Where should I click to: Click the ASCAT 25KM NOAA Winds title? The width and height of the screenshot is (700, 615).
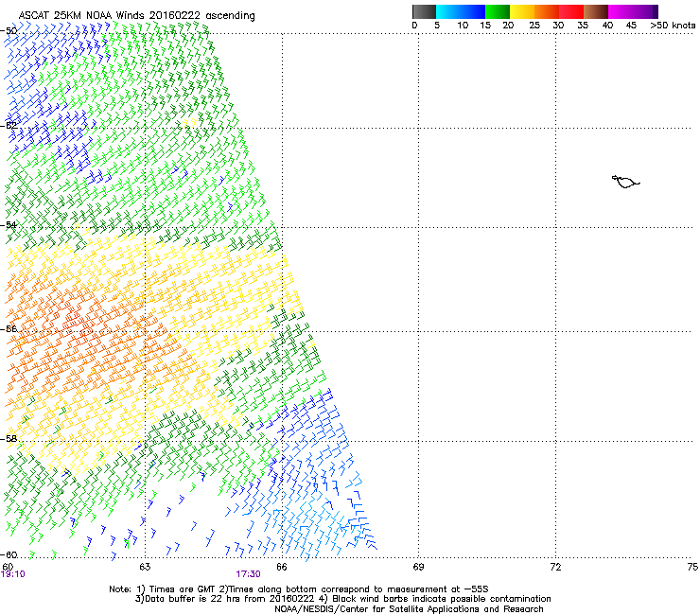(136, 15)
